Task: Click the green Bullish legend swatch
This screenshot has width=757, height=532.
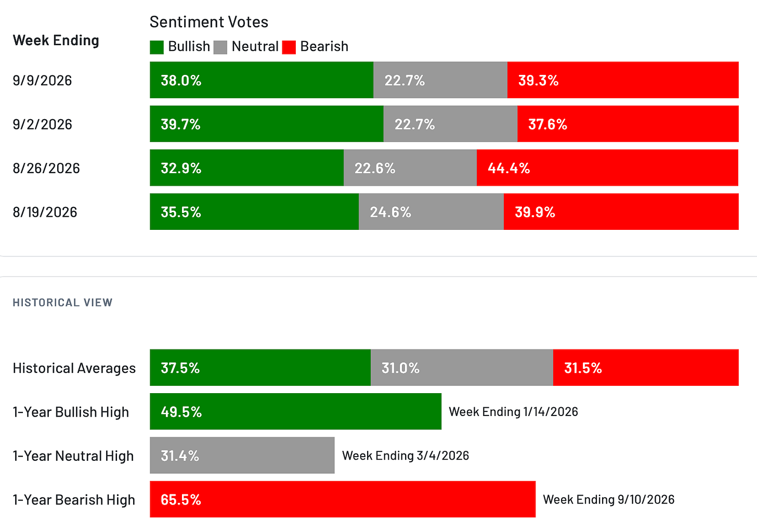Action: [x=157, y=47]
